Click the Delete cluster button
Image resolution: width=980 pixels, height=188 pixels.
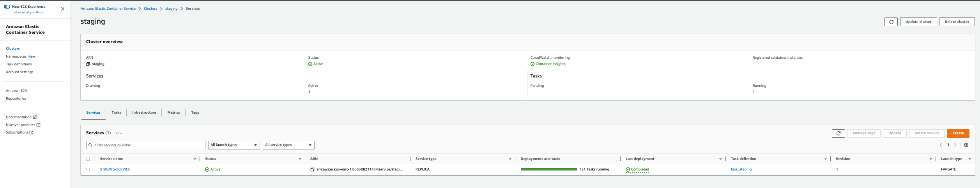click(957, 22)
